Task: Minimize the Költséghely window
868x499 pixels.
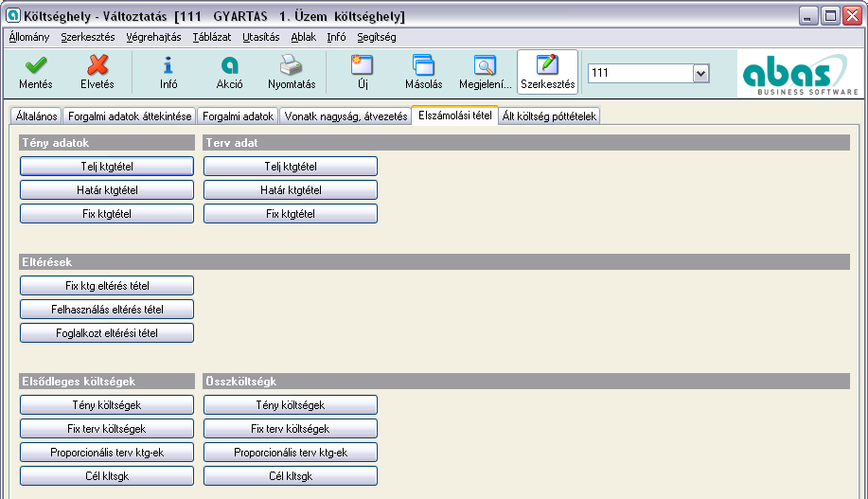Action: pyautogui.click(x=808, y=15)
